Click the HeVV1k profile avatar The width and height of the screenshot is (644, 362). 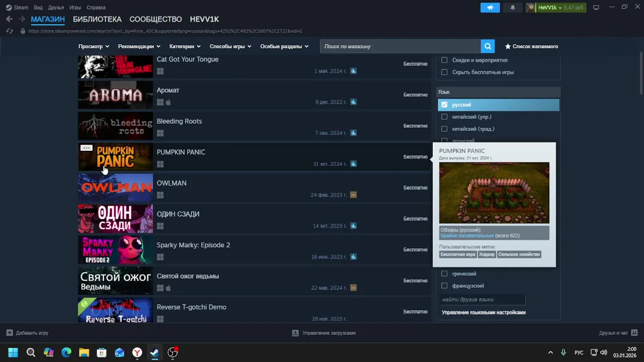[531, 8]
